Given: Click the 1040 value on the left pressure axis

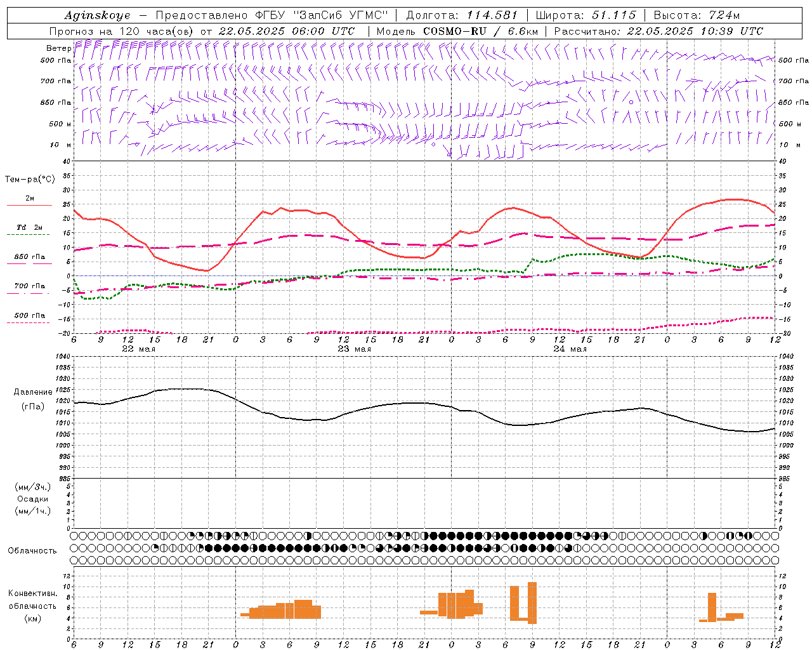Looking at the screenshot, I should 64,357.
